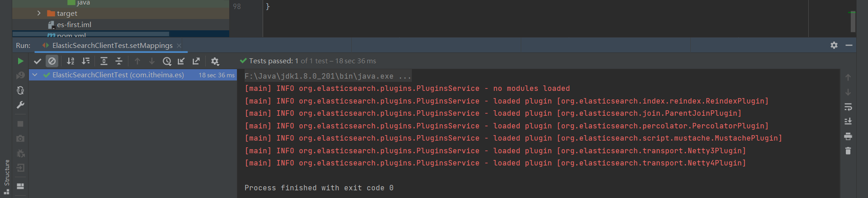
Task: Open test runner settings gear
Action: (x=215, y=61)
